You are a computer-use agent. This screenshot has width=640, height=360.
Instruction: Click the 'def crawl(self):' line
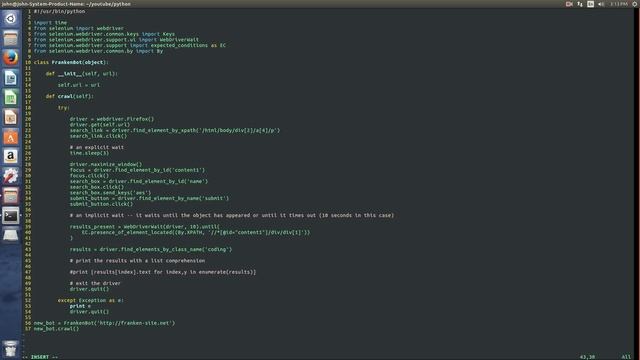(70, 96)
